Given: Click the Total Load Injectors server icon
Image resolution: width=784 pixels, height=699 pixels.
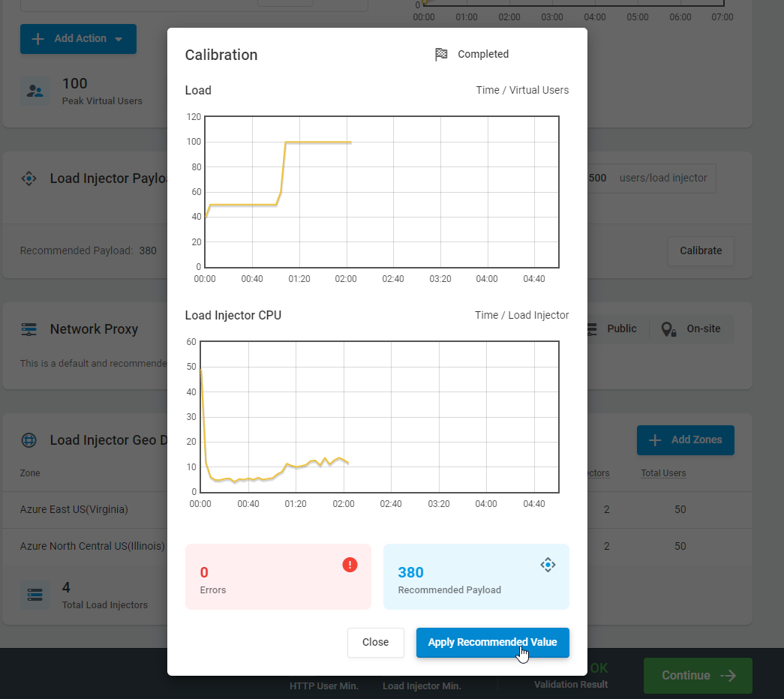Looking at the screenshot, I should [x=35, y=595].
